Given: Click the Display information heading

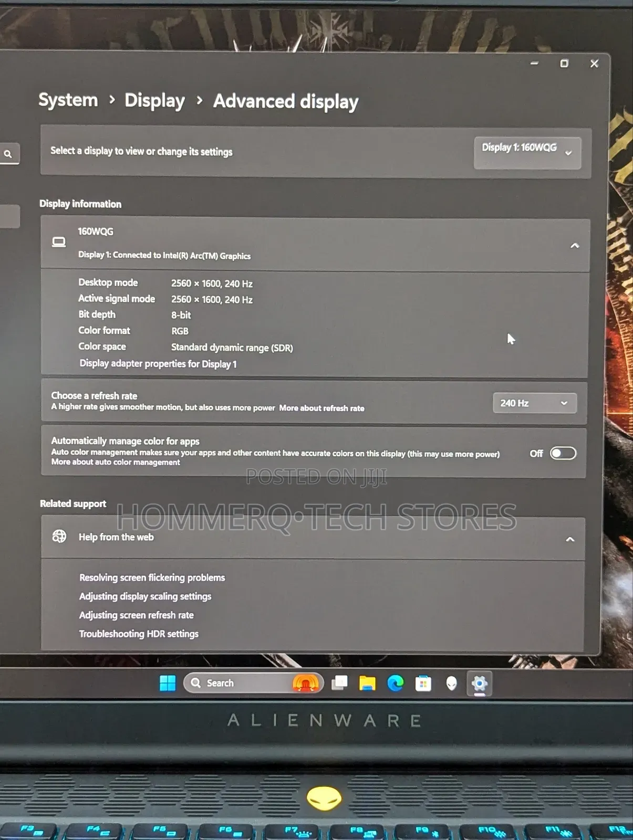Looking at the screenshot, I should 80,204.
